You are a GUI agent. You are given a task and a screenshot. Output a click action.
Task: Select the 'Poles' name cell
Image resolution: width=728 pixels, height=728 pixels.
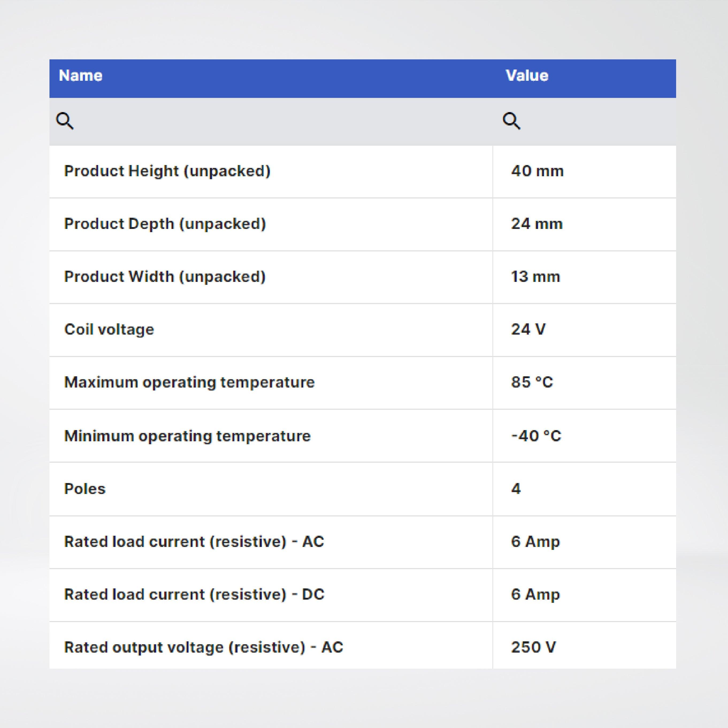[x=271, y=489]
